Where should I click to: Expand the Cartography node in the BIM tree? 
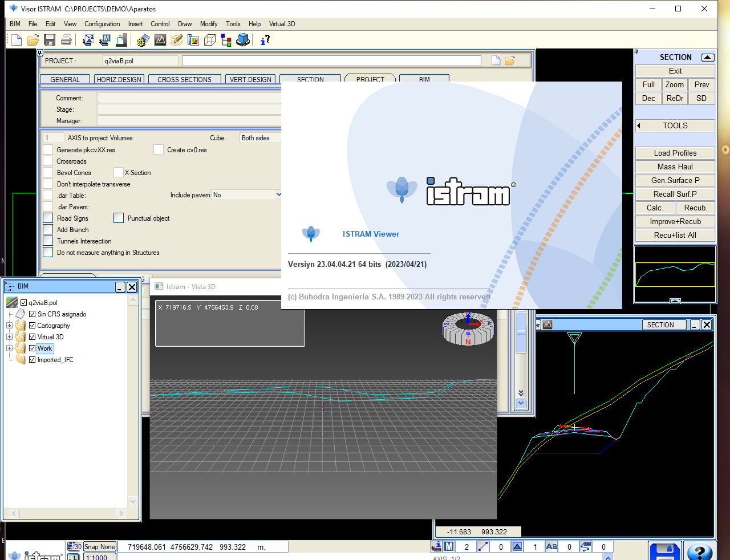pyautogui.click(x=9, y=326)
